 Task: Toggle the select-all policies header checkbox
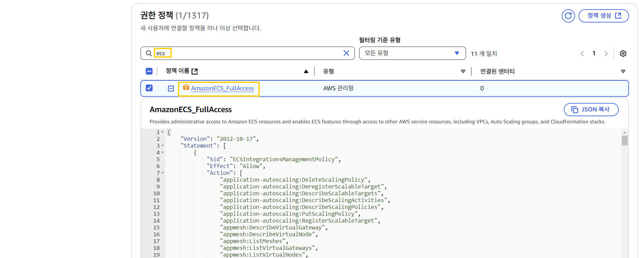pyautogui.click(x=149, y=71)
